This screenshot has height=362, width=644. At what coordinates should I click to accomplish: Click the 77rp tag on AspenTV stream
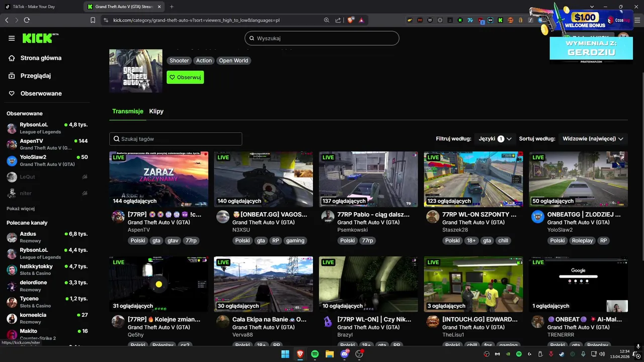(x=191, y=240)
